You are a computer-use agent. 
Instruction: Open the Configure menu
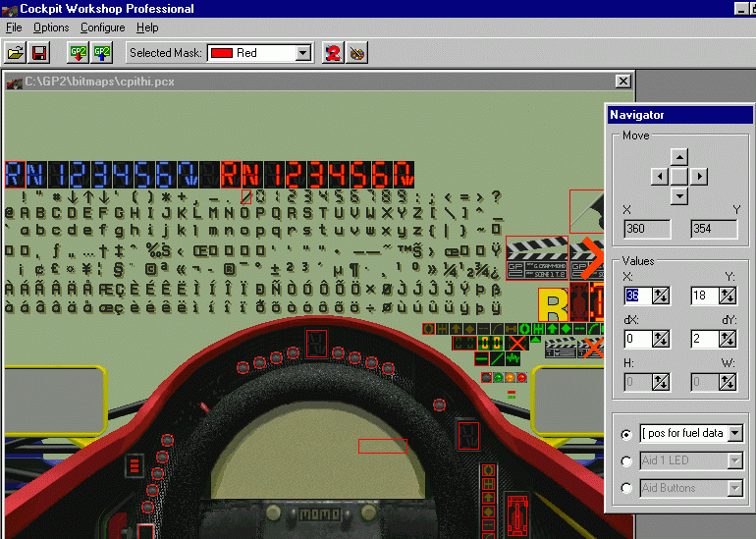pyautogui.click(x=102, y=28)
